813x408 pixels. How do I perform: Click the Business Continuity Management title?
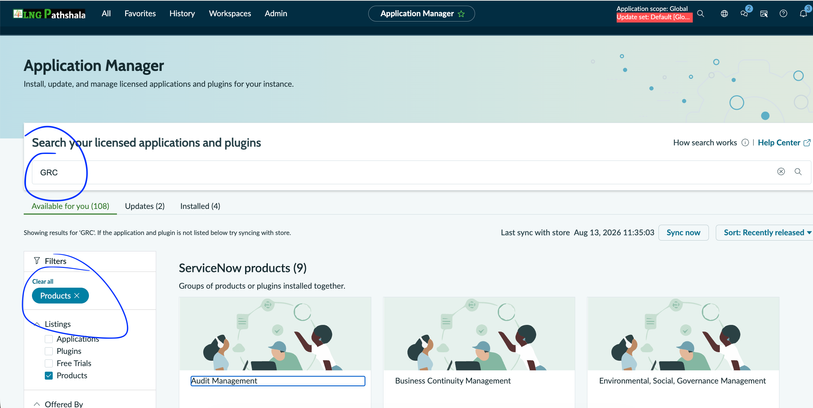pyautogui.click(x=453, y=381)
